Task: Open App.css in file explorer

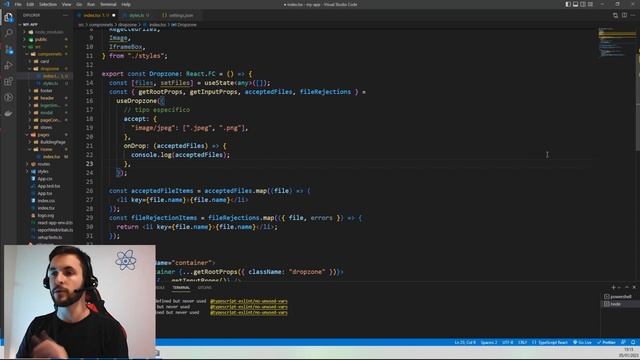Action: click(x=44, y=179)
